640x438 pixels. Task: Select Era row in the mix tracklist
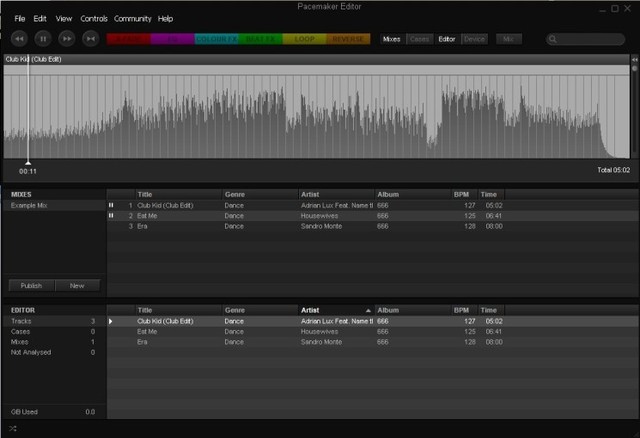coord(373,226)
